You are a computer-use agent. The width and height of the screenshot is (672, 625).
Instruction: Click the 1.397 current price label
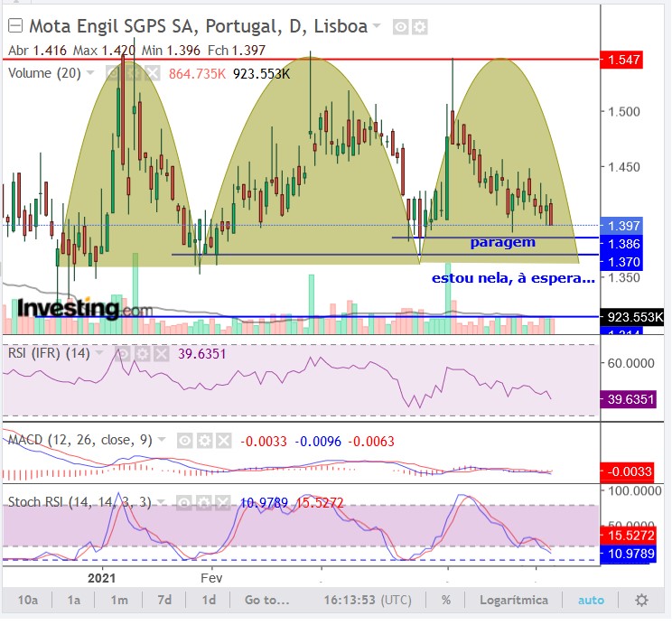(x=621, y=226)
